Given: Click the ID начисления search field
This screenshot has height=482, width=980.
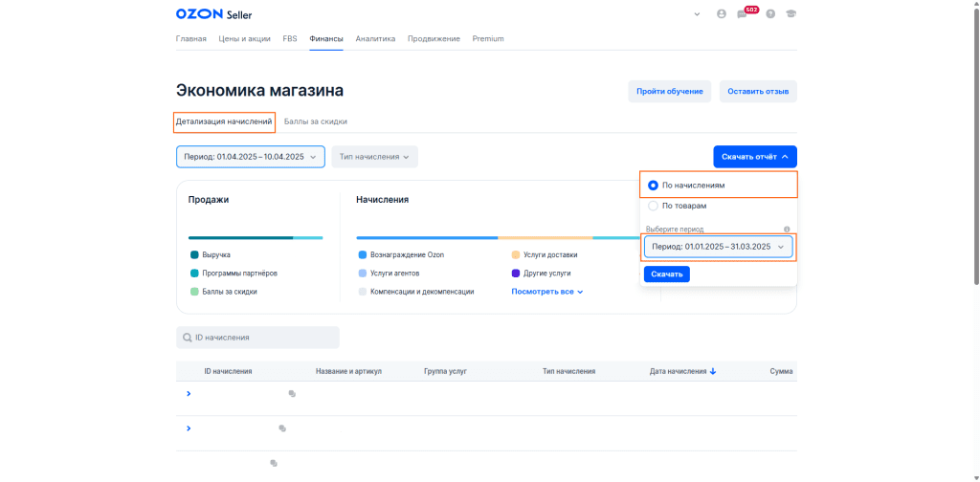Looking at the screenshot, I should 258,338.
